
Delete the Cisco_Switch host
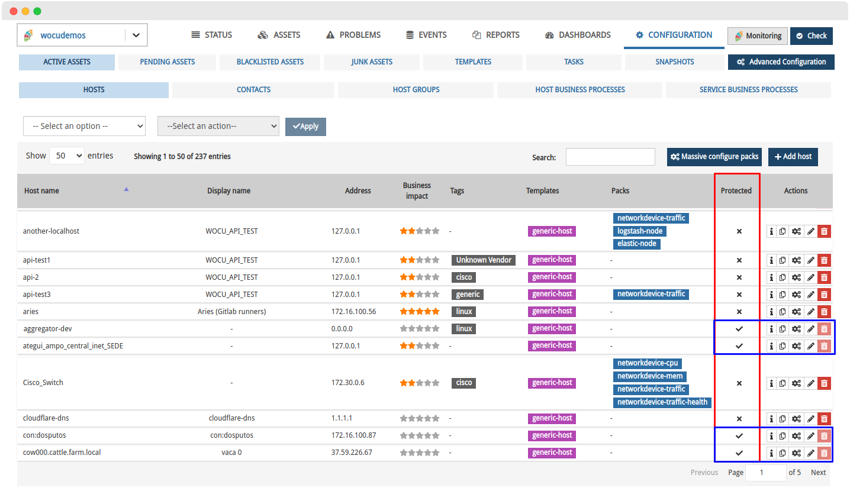click(x=824, y=383)
